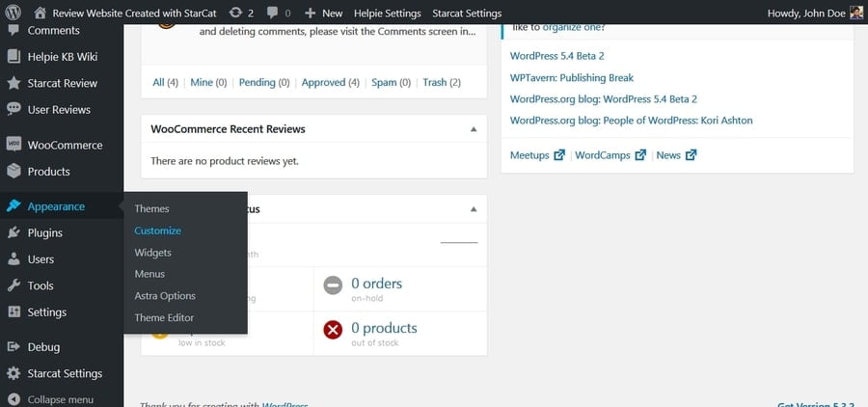Open Helpie KB Wiki sidebar label
Viewport: 868px width, 407px height.
click(x=63, y=57)
